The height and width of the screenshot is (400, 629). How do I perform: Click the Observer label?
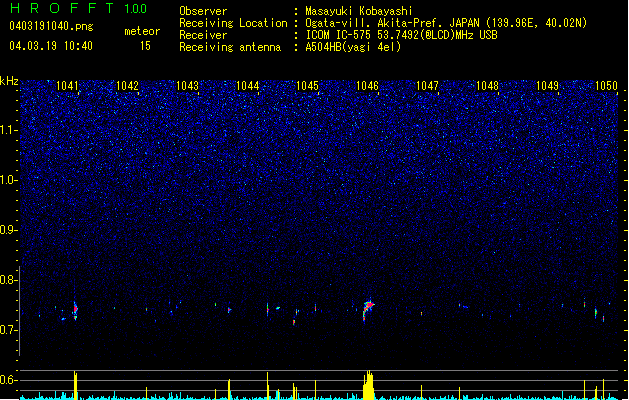[203, 11]
